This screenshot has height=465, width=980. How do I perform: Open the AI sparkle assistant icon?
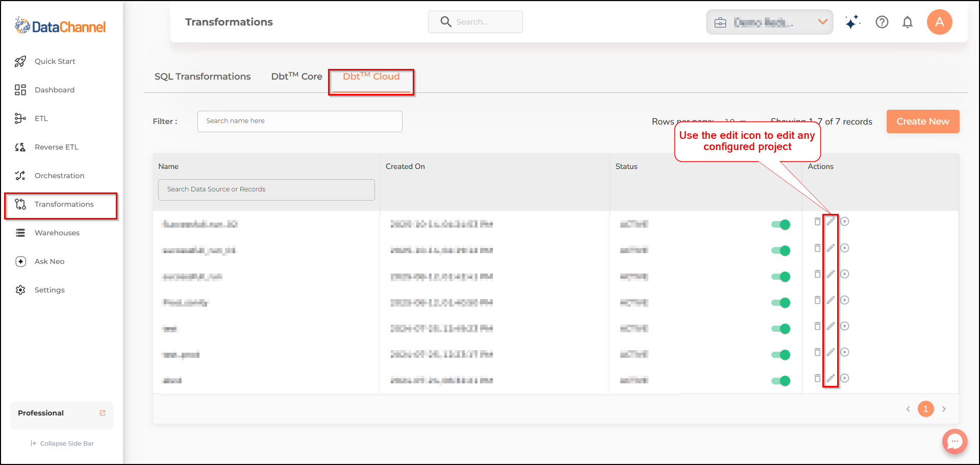coord(852,22)
